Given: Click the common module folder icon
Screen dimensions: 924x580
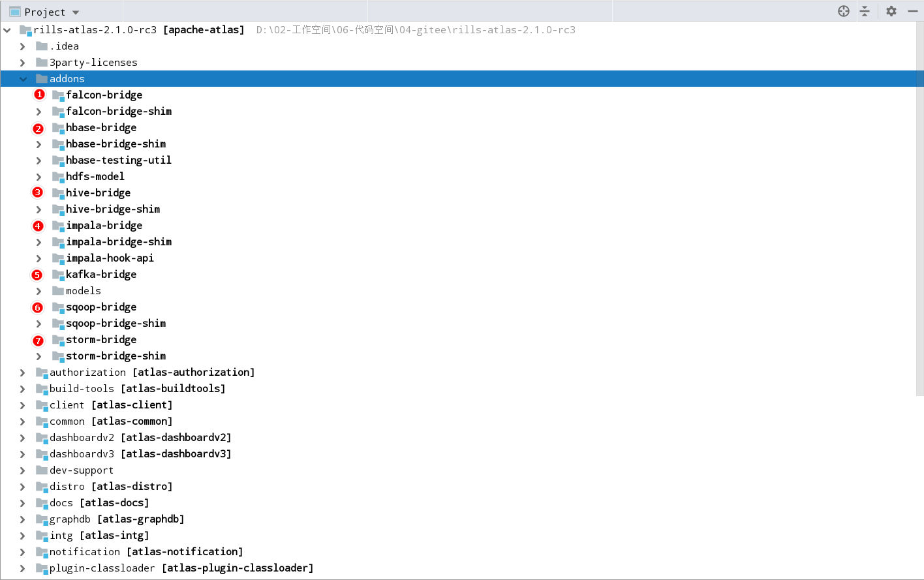Looking at the screenshot, I should coord(42,421).
